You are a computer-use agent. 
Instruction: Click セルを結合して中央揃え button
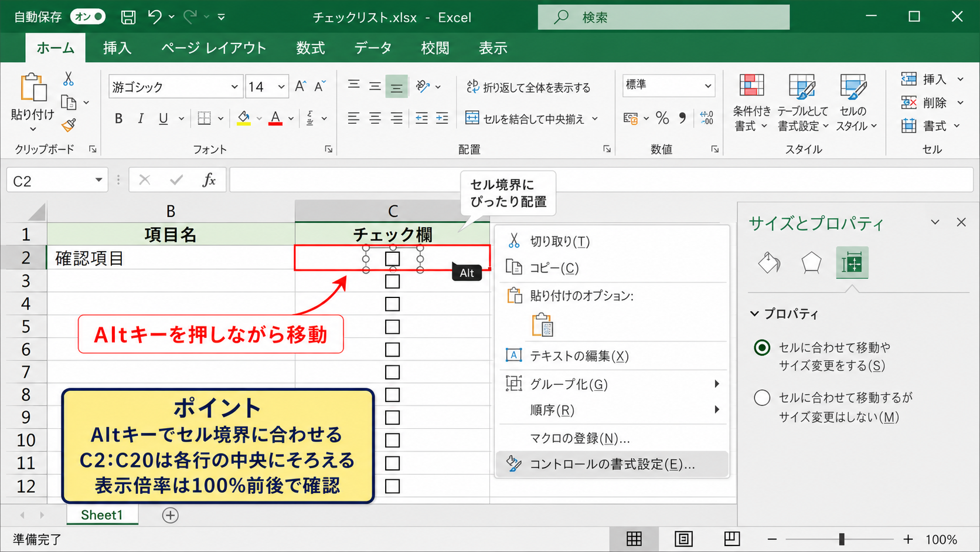525,118
